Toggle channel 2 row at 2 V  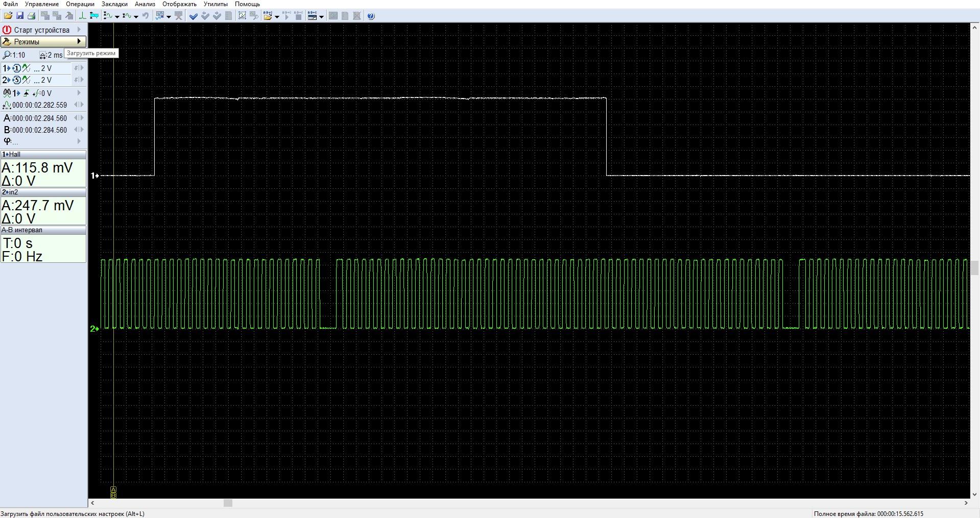tap(36, 80)
